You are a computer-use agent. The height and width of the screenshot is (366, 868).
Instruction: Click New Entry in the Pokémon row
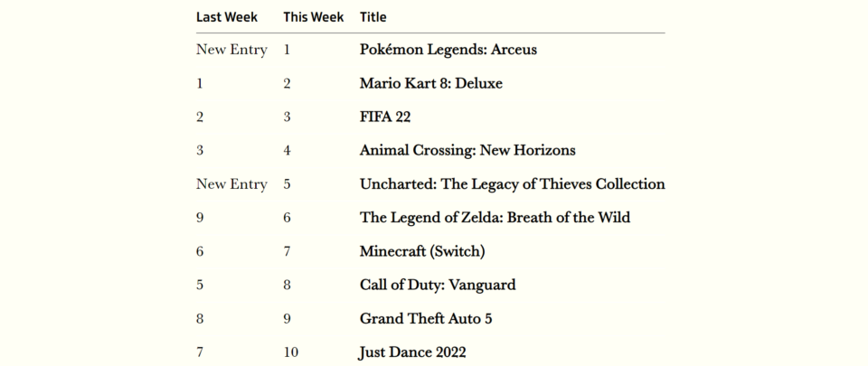[231, 50]
